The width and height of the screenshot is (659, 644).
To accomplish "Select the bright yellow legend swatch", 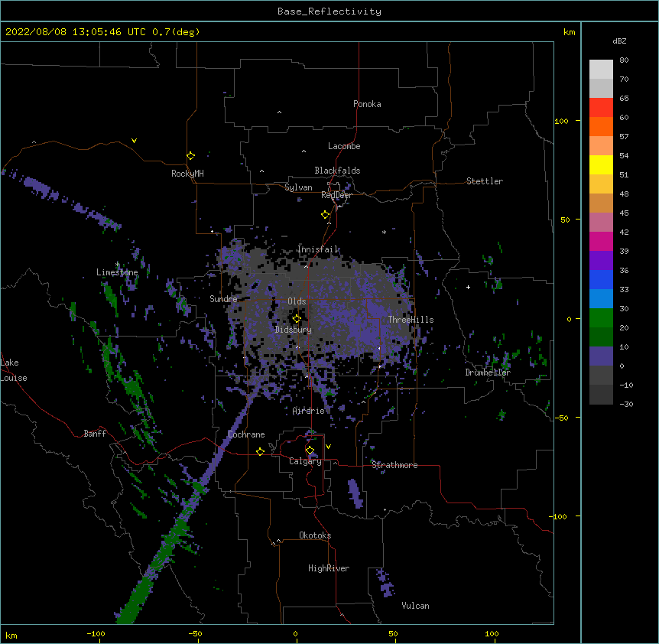I will click(x=601, y=164).
